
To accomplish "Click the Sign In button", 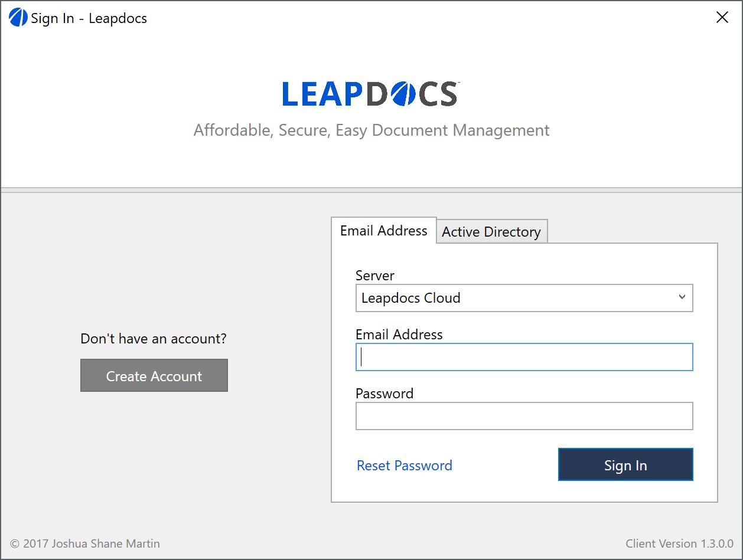I will (625, 464).
